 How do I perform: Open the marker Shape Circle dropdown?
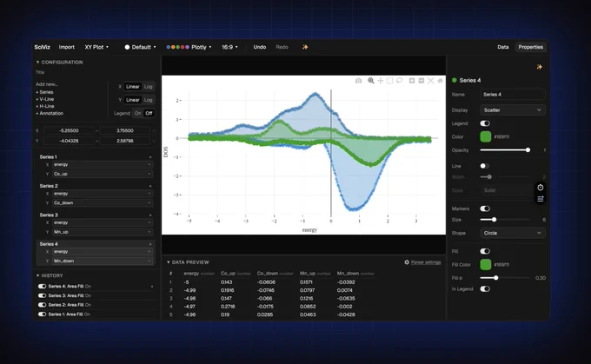[513, 233]
